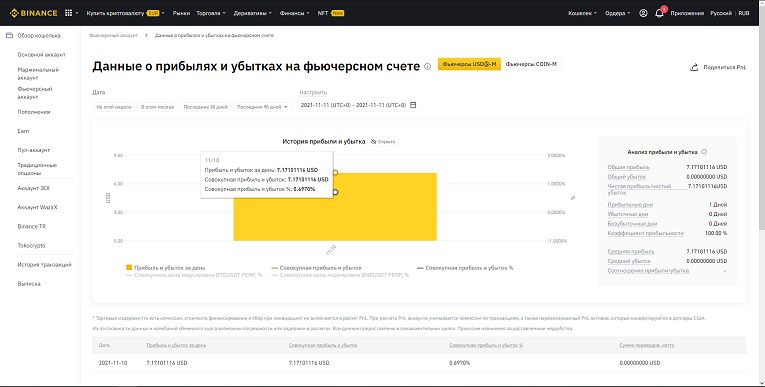This screenshot has width=765, height=387.
Task: Filter by На этой неделе
Action: coord(114,107)
